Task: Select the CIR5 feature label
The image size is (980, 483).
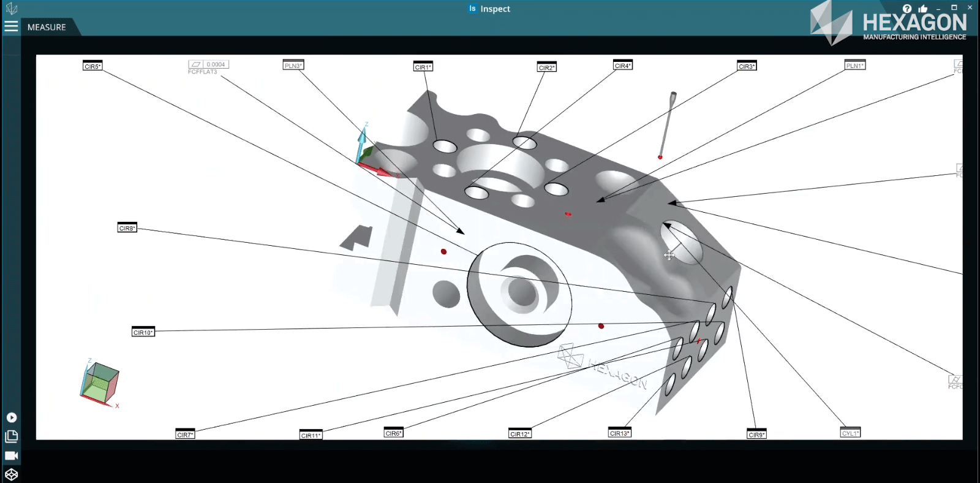Action: (x=92, y=66)
